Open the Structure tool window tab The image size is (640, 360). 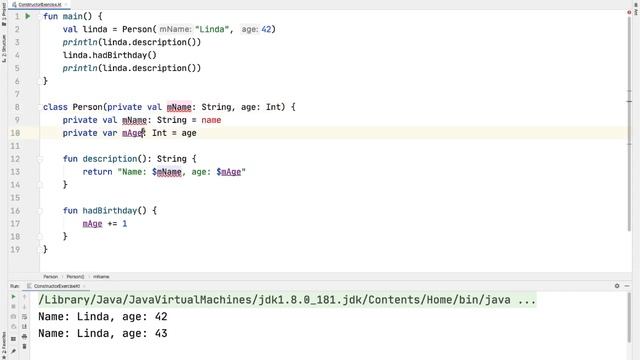[4, 49]
